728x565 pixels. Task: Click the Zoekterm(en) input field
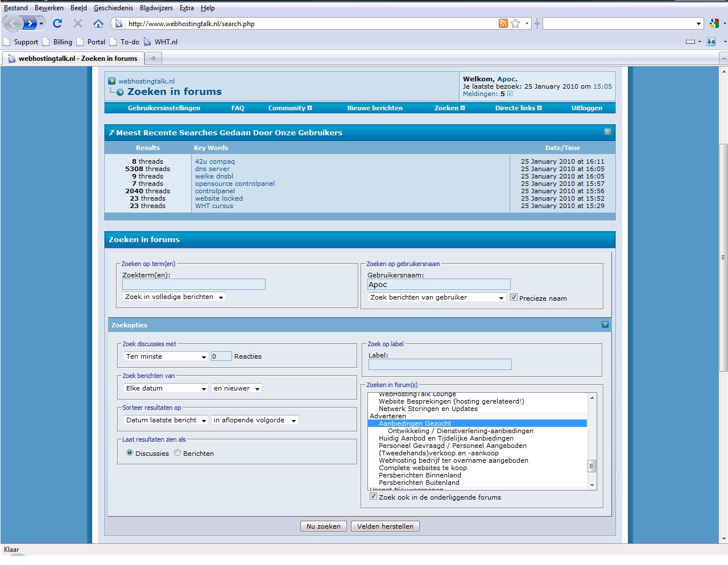pos(194,284)
